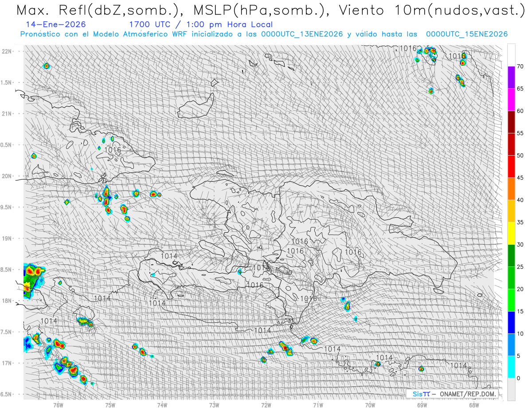Image resolution: width=532 pixels, height=411 pixels.
Task: Click the '22N' latitude axis label
Action: click(x=7, y=51)
